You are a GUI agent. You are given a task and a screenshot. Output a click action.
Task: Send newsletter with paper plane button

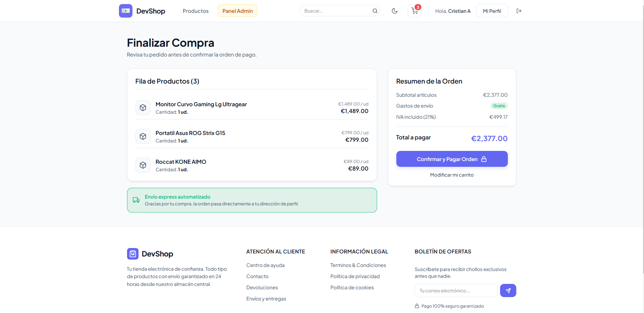pyautogui.click(x=508, y=290)
